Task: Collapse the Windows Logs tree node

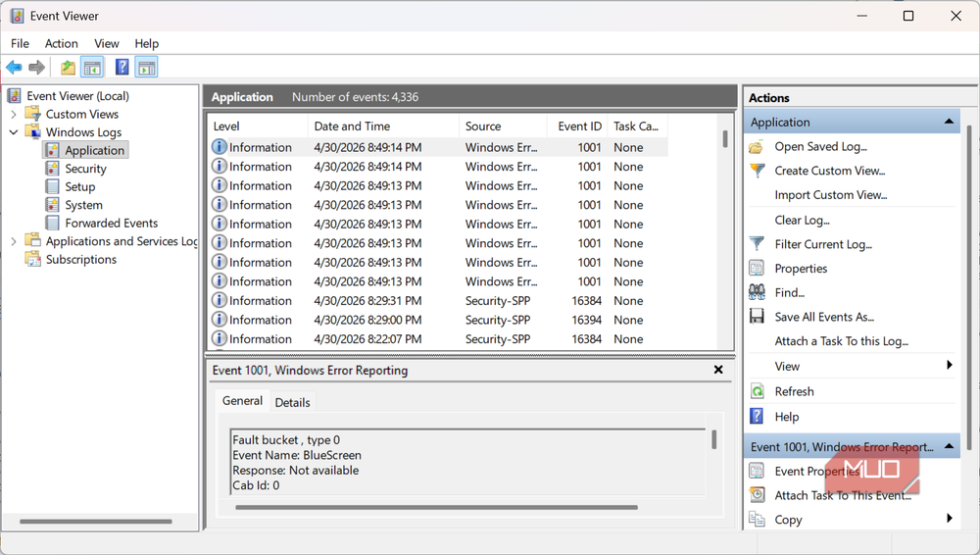Action: coord(13,132)
